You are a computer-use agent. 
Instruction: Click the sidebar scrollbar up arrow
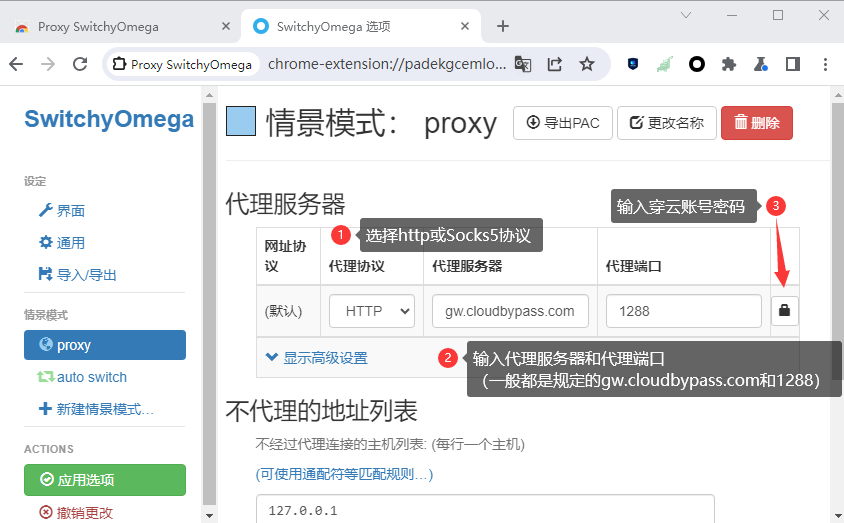point(209,95)
